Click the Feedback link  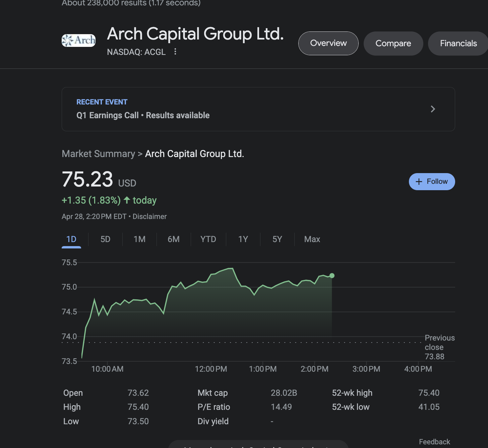(434, 442)
